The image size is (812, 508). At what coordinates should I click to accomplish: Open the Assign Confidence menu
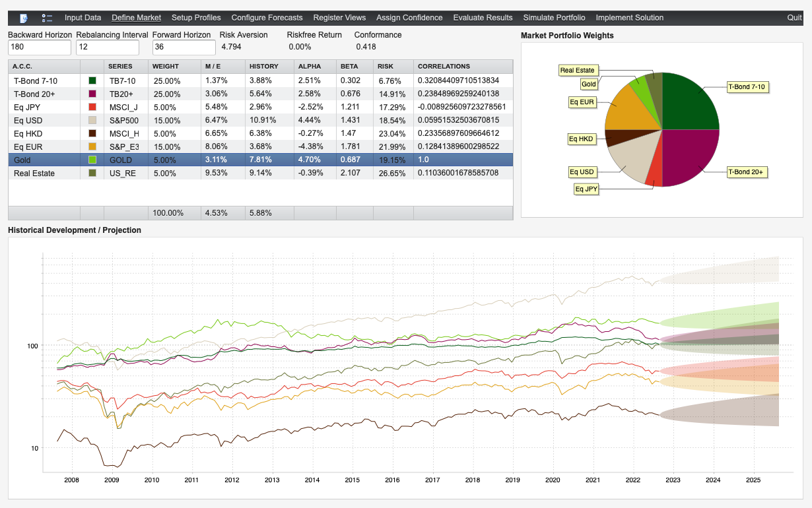[409, 18]
